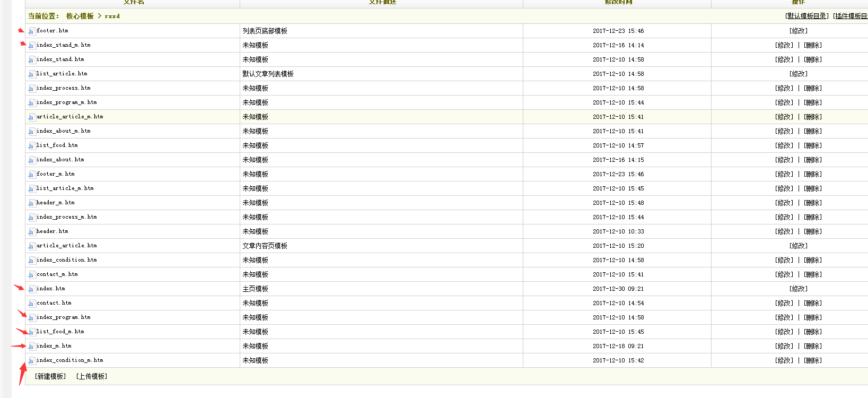Delete index_program.htm via 删除
This screenshot has height=398, width=868.
813,318
